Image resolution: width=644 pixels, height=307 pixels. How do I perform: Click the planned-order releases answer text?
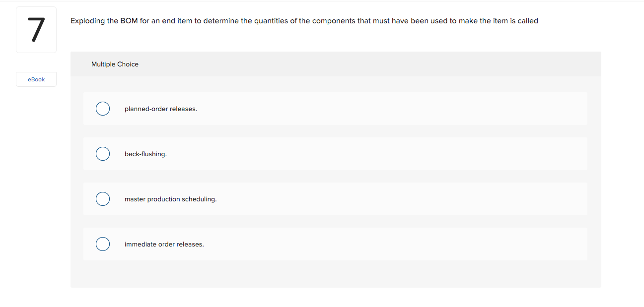pyautogui.click(x=160, y=109)
